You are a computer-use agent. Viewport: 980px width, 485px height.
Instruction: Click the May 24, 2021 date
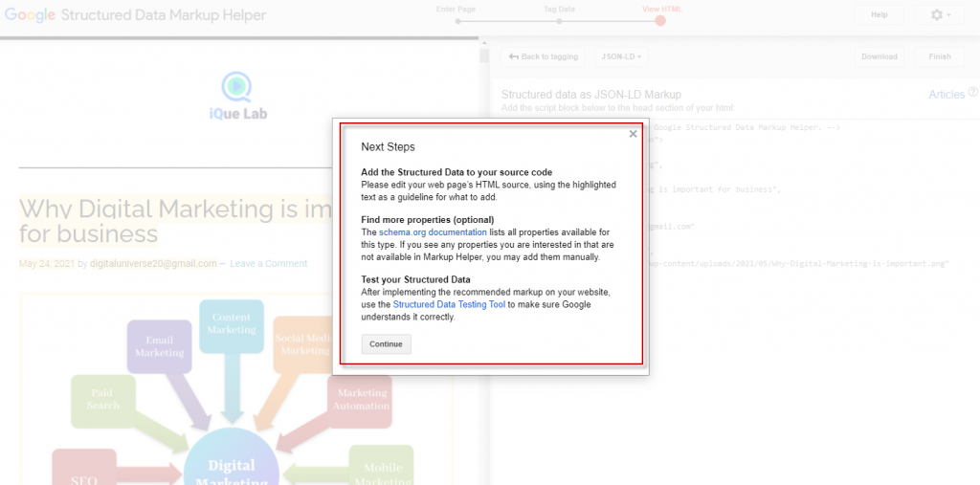pos(47,264)
